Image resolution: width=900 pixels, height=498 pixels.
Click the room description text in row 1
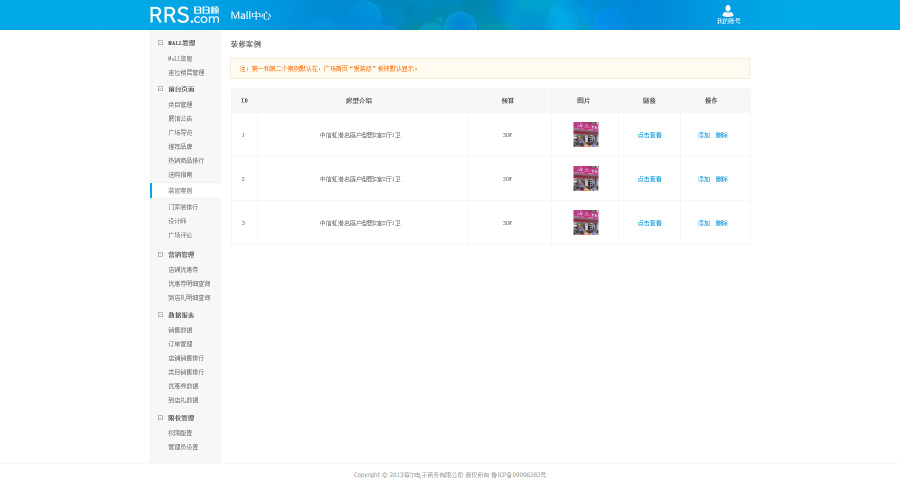pyautogui.click(x=360, y=135)
